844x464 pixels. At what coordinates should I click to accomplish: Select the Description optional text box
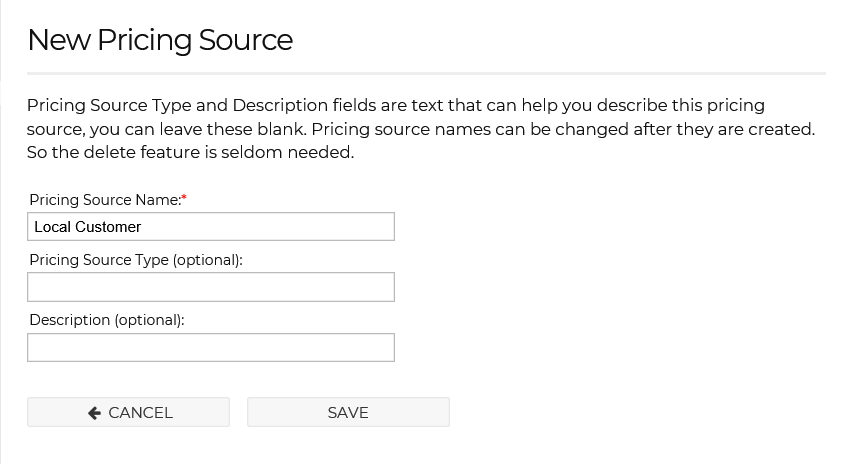211,347
